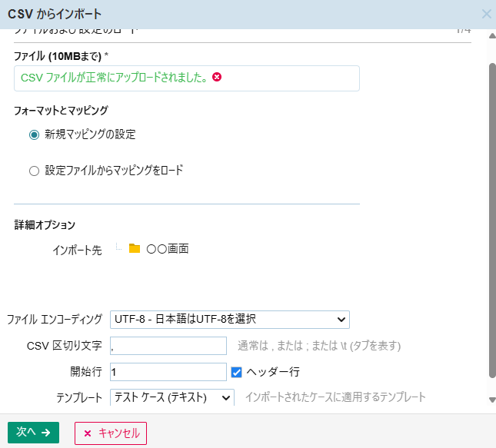
Task: Click the CSV からインポート title bar
Action: [231, 14]
